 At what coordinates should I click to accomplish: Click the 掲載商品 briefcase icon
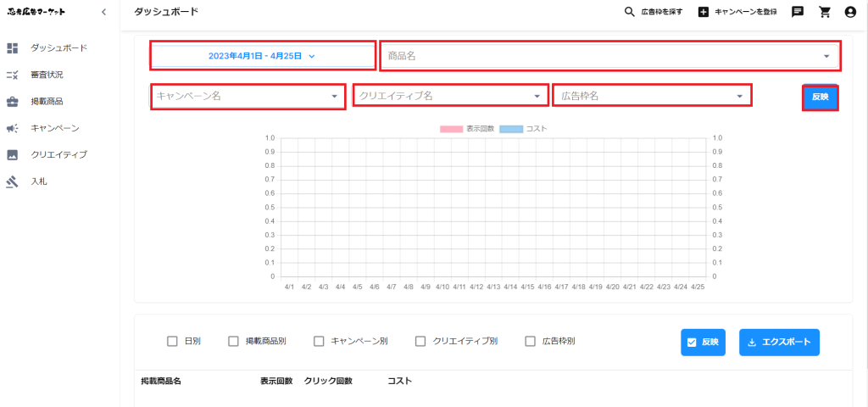click(x=13, y=102)
